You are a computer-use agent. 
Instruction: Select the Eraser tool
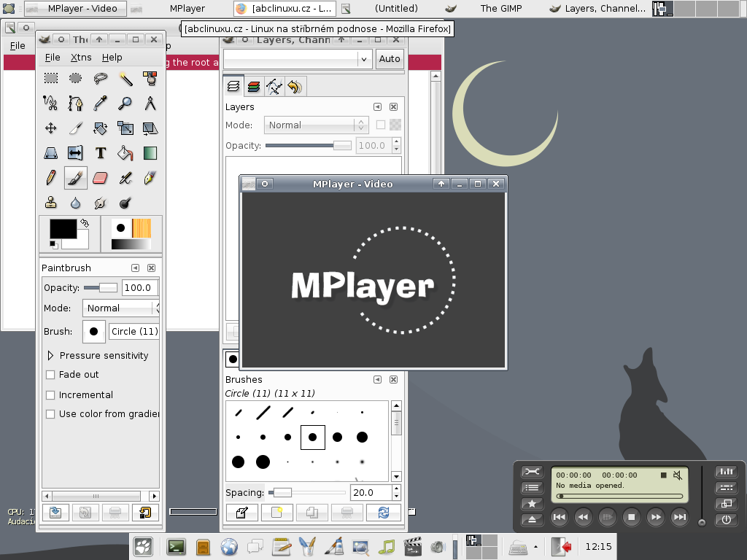click(x=100, y=178)
